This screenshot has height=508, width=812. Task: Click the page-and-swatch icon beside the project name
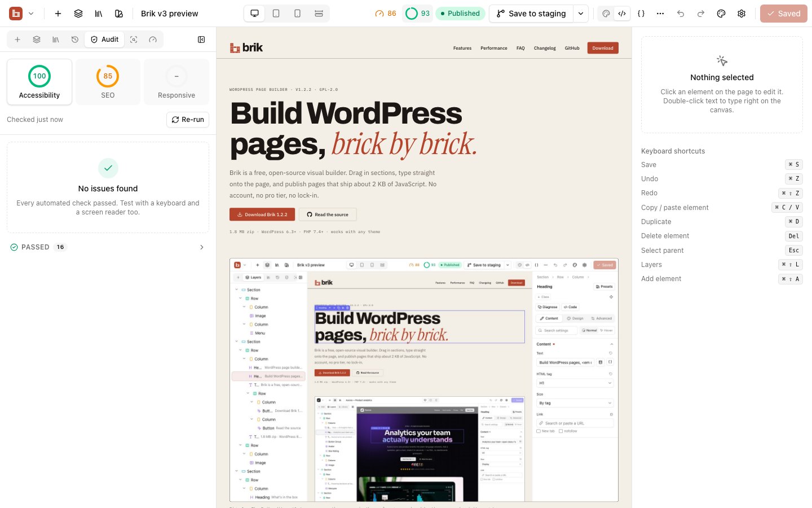[119, 14]
